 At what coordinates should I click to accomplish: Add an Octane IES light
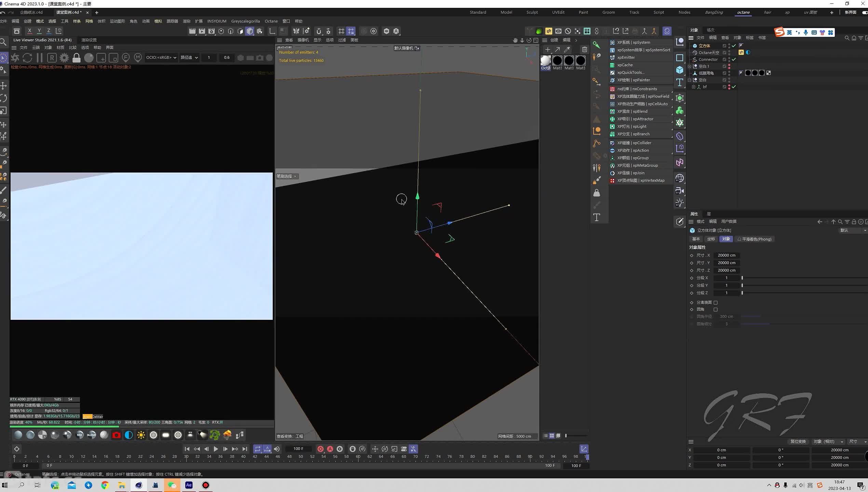(x=190, y=435)
